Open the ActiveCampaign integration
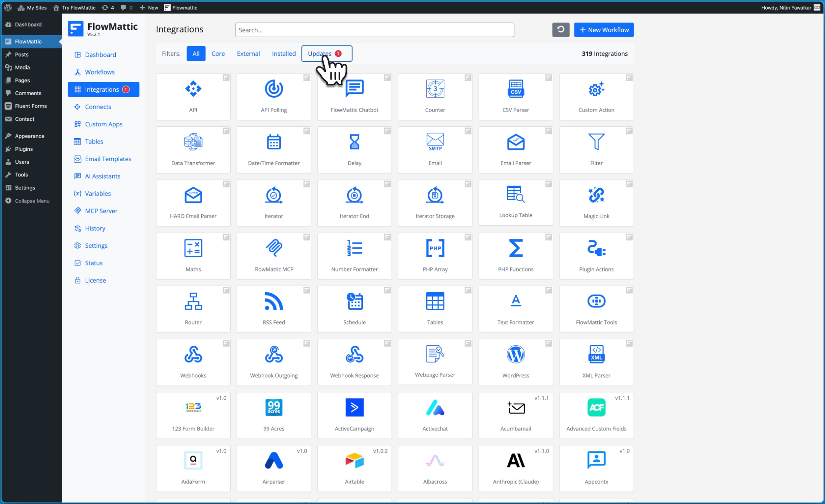Viewport: 825px width, 504px height. (x=354, y=415)
